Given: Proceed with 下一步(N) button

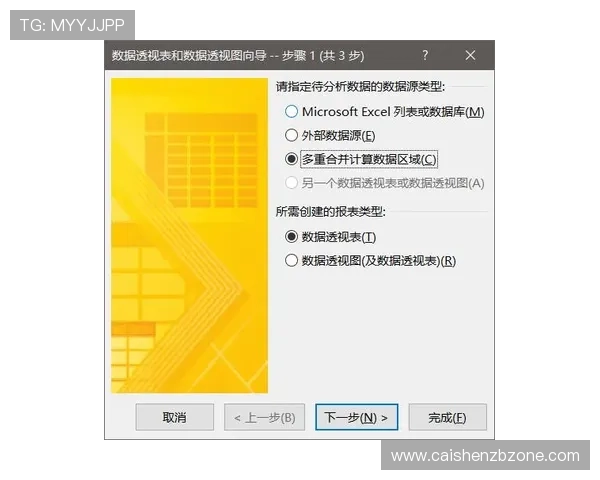Looking at the screenshot, I should tap(356, 417).
